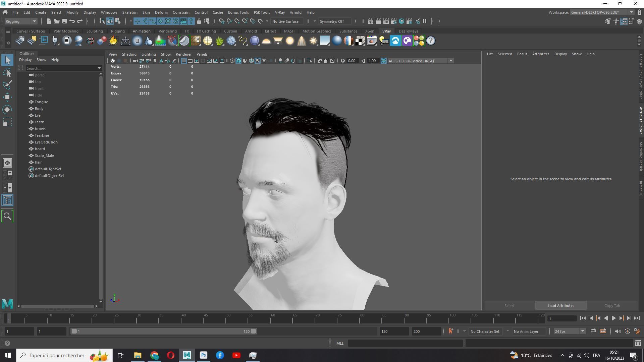The image size is (644, 362).
Task: Open the Rigging menu set dropdown
Action: pos(21,21)
